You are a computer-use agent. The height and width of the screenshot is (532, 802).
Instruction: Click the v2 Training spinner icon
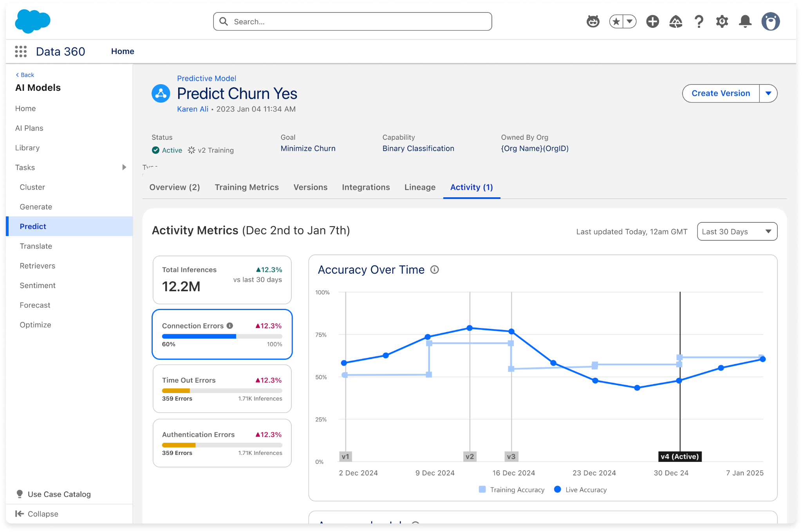(x=191, y=150)
